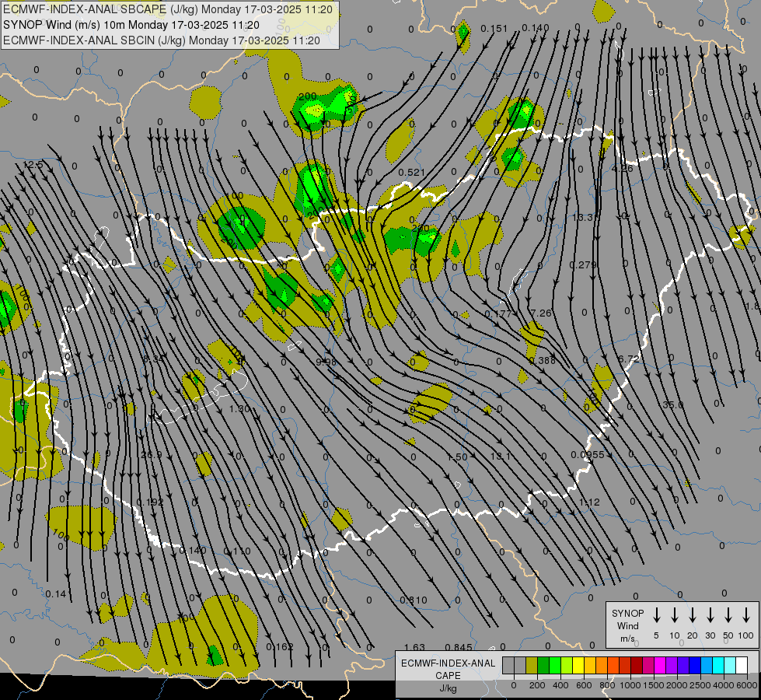Viewport: 761px width, 700px height.
Task: Click the 'J/kg' unit label in the legend
Action: tap(448, 688)
